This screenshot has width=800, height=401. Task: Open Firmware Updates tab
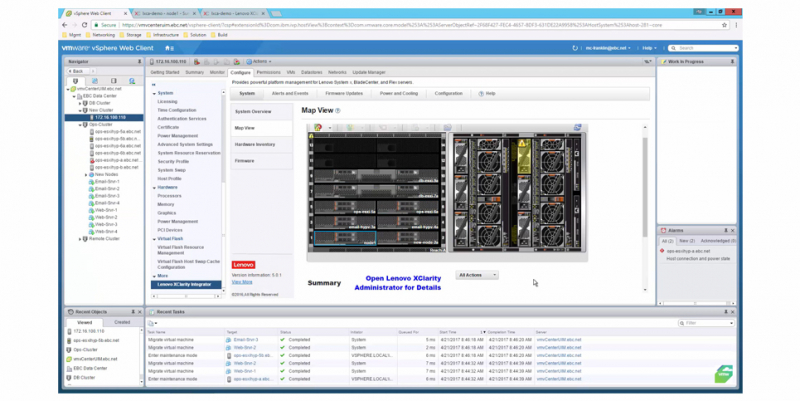click(344, 94)
